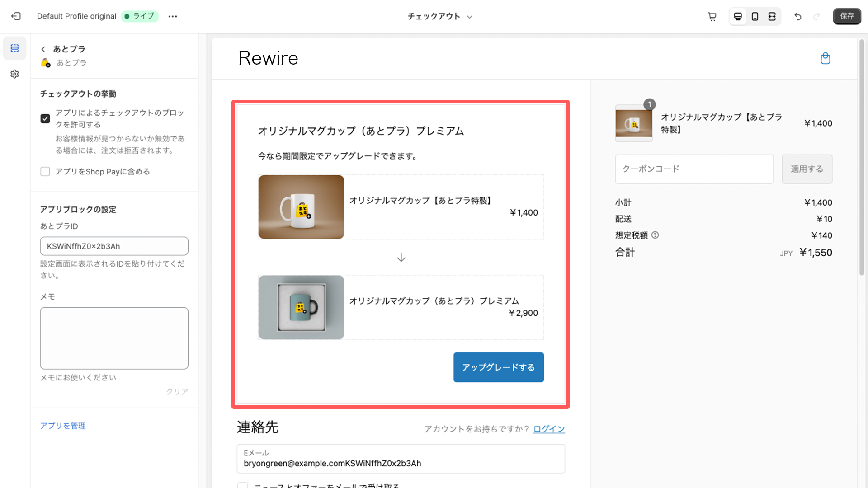This screenshot has height=488, width=868.
Task: Open the アプリを管理 link
Action: pyautogui.click(x=63, y=426)
